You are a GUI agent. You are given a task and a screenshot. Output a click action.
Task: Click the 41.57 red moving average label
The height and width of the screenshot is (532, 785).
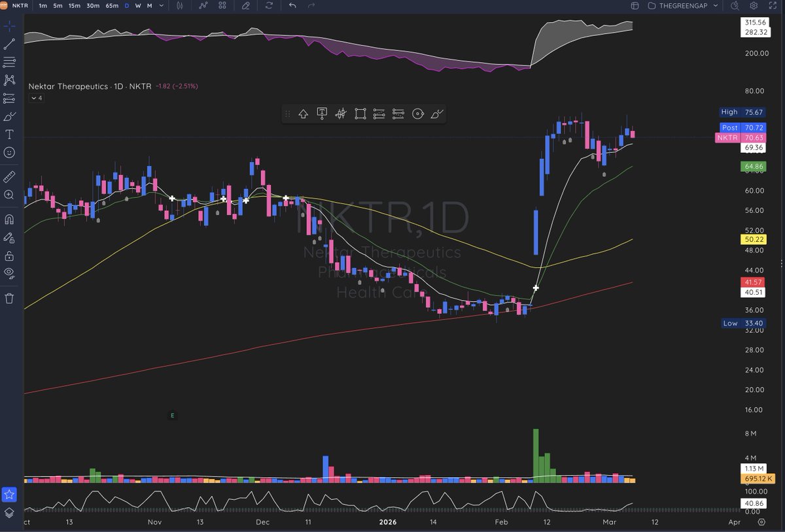pyautogui.click(x=754, y=282)
